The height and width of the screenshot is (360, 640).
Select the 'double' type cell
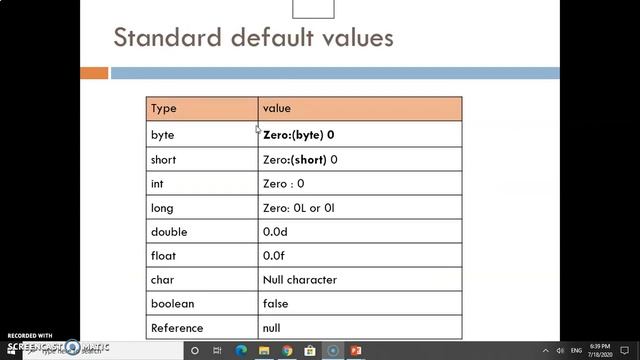[x=202, y=231]
